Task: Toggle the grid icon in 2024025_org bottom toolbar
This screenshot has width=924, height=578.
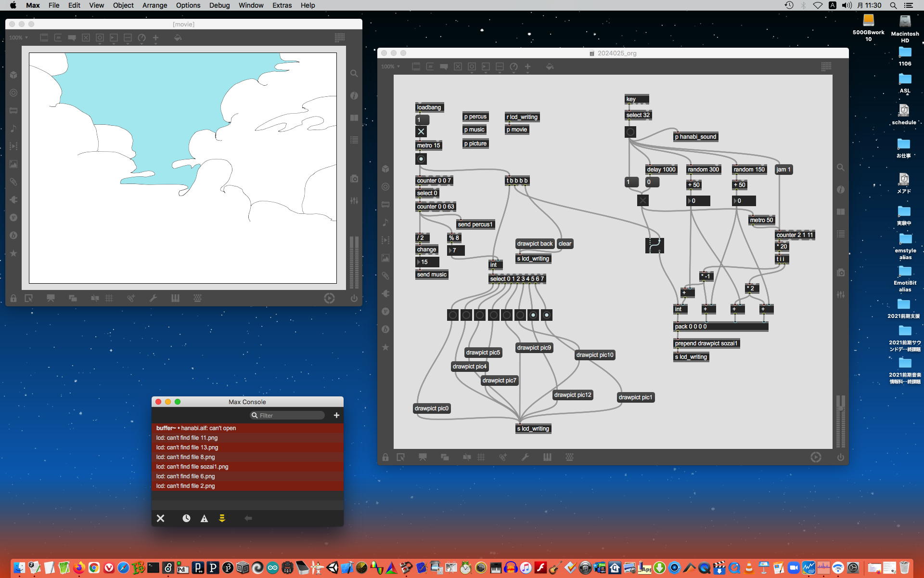Action: tap(481, 457)
